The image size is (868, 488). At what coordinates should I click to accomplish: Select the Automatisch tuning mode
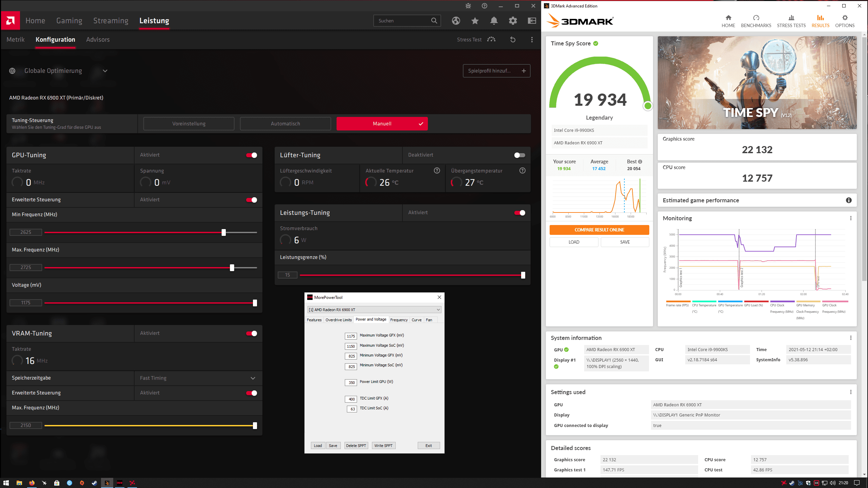285,124
